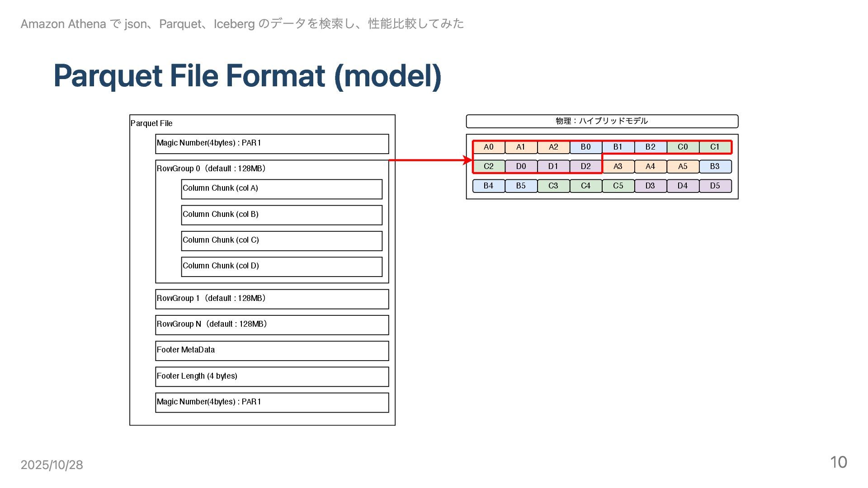Click the Column Chunk (col C) box

281,241
